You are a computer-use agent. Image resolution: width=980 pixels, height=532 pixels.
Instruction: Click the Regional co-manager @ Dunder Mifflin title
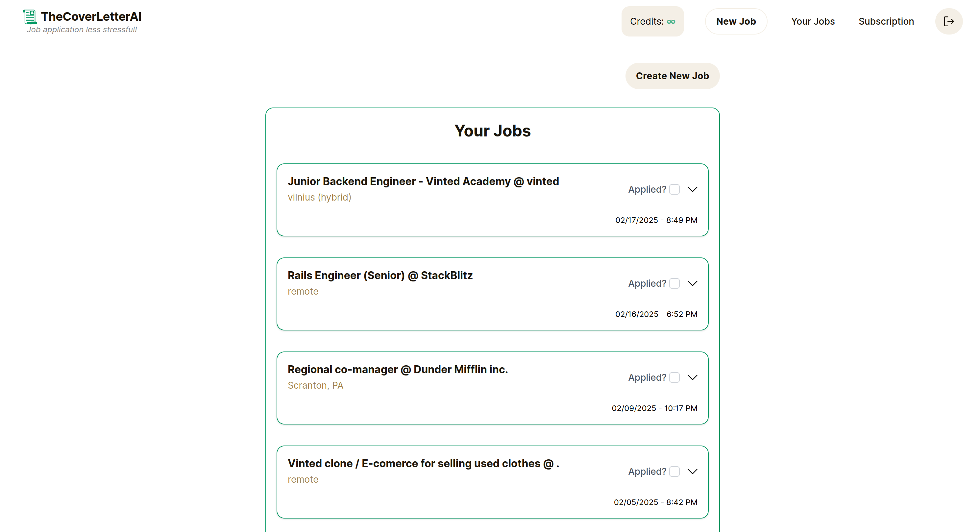398,369
